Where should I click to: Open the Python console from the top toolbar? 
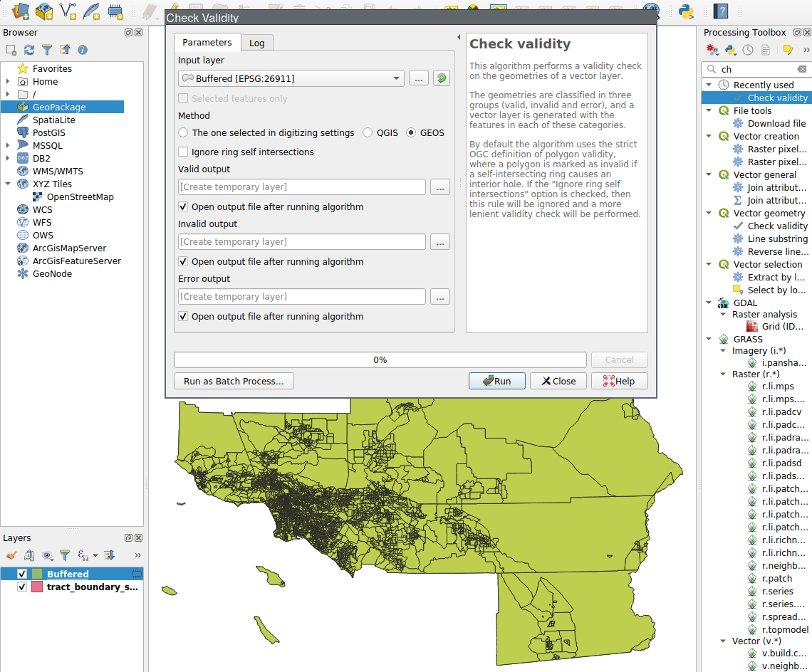[687, 11]
